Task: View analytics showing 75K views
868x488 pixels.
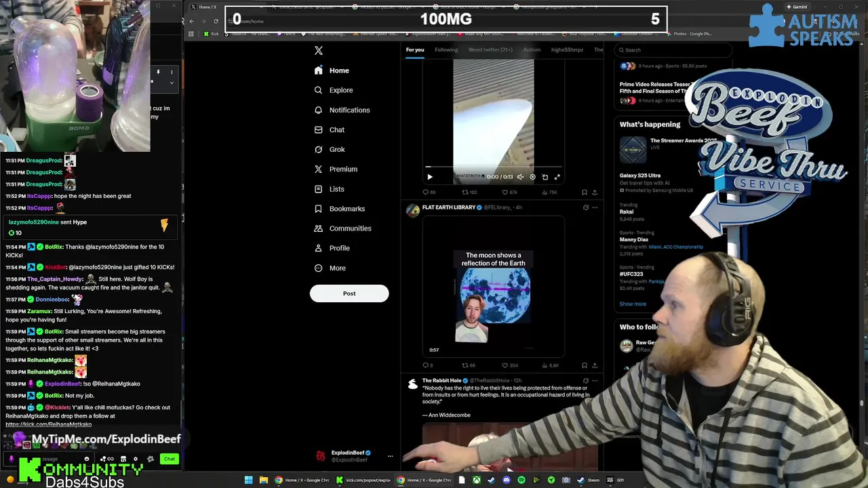Action: (x=549, y=192)
